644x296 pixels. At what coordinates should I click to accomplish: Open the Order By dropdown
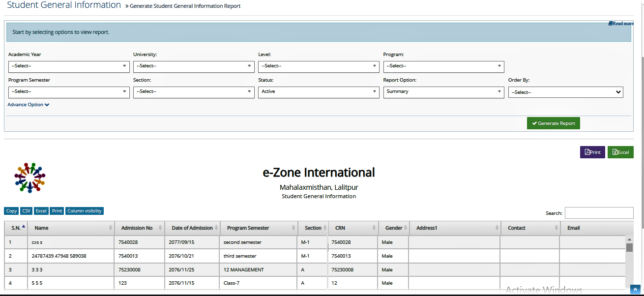pos(566,92)
